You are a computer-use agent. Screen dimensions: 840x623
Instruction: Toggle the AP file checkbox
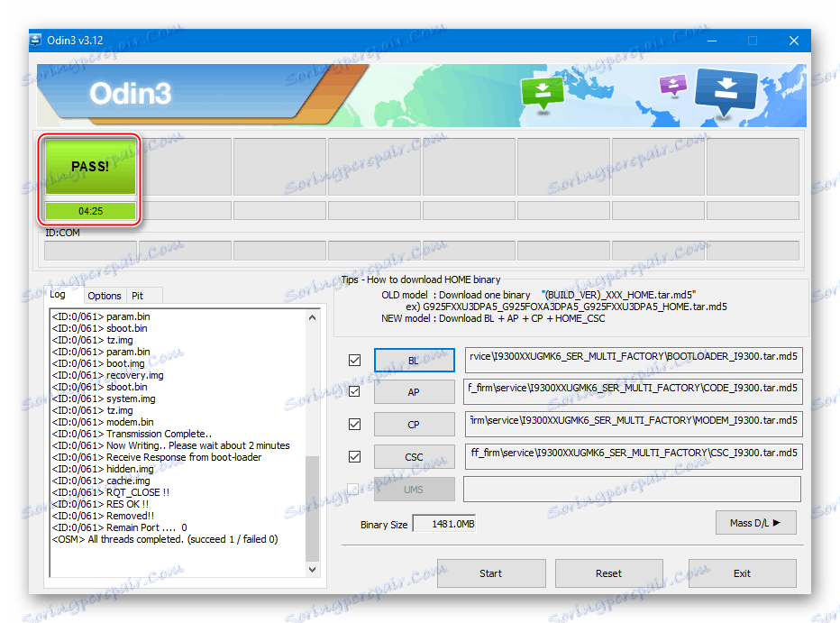354,391
